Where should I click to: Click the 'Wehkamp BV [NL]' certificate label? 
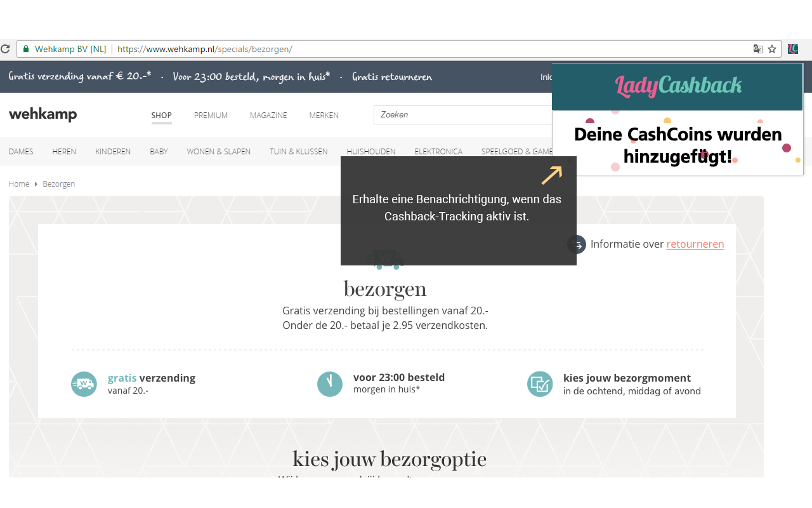click(x=70, y=49)
